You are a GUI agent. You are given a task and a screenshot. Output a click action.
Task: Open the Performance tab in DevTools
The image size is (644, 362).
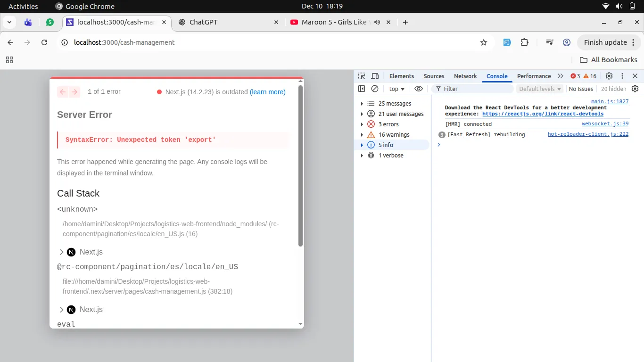(x=534, y=76)
